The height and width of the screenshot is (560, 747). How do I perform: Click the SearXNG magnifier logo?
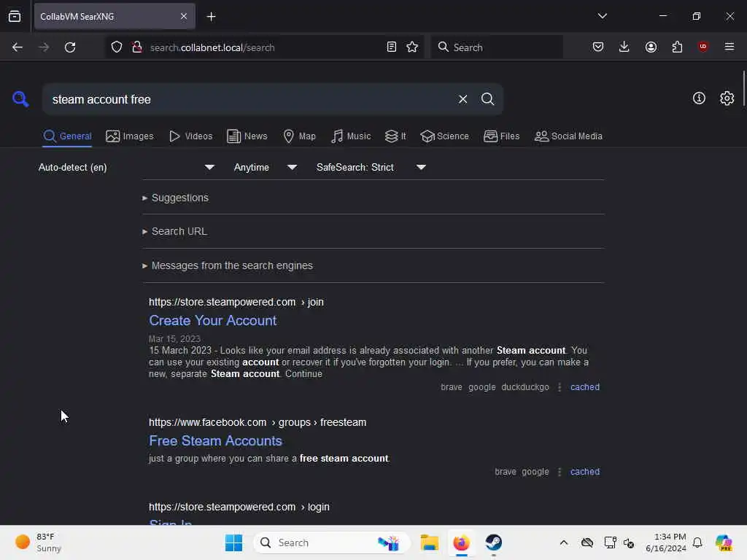click(x=20, y=99)
